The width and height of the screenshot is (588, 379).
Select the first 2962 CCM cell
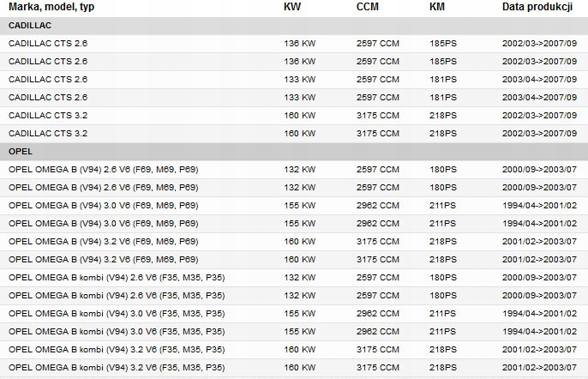pos(378,206)
